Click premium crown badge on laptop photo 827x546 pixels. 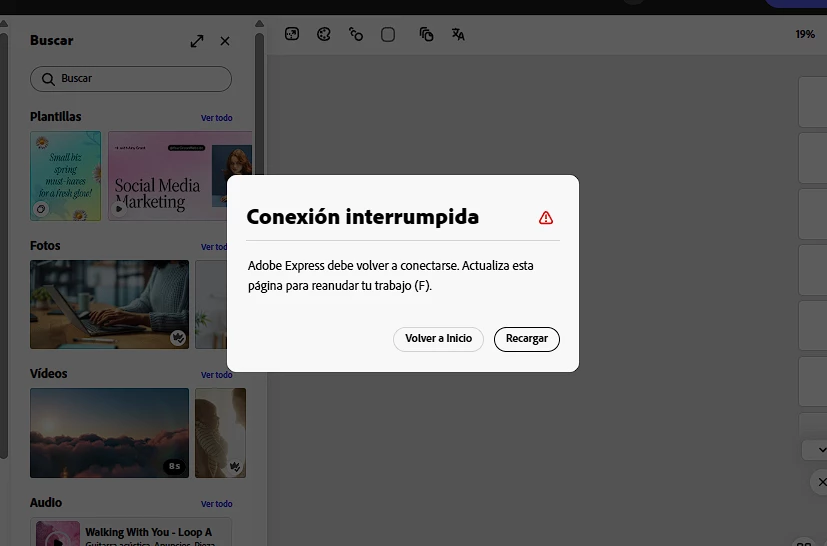(x=178, y=338)
